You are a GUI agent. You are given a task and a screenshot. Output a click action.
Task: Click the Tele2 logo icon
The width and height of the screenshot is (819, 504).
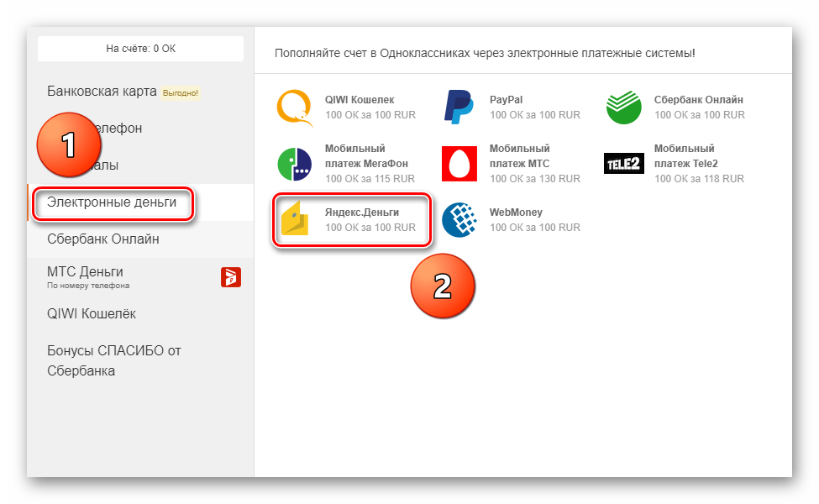click(623, 164)
